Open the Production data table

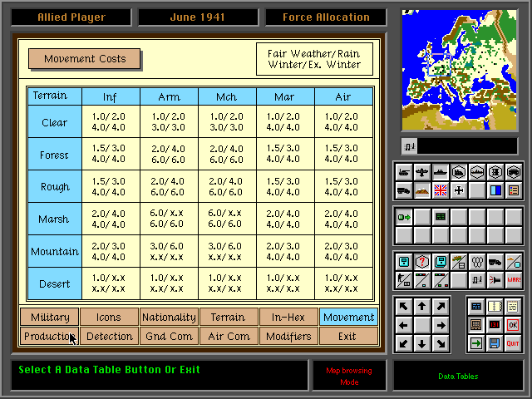(x=50, y=336)
